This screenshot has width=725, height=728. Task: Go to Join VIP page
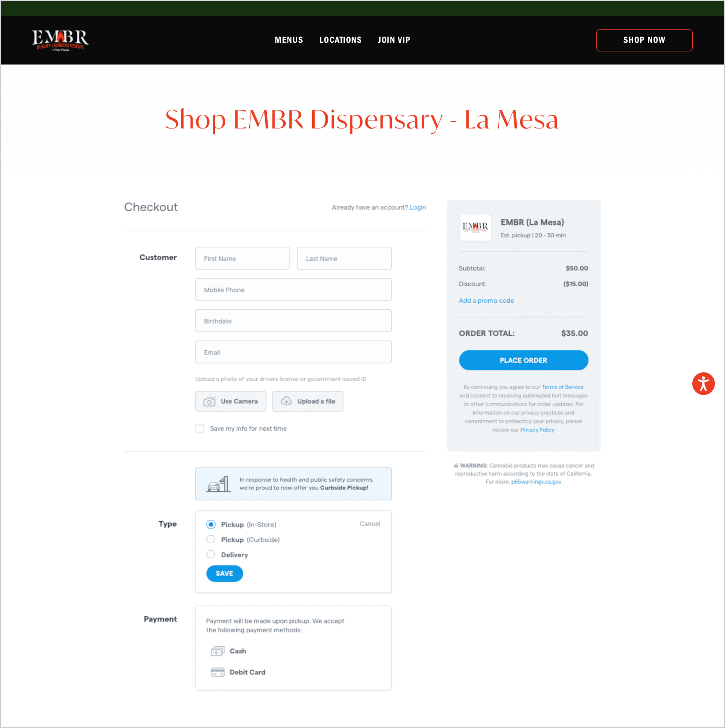(394, 40)
